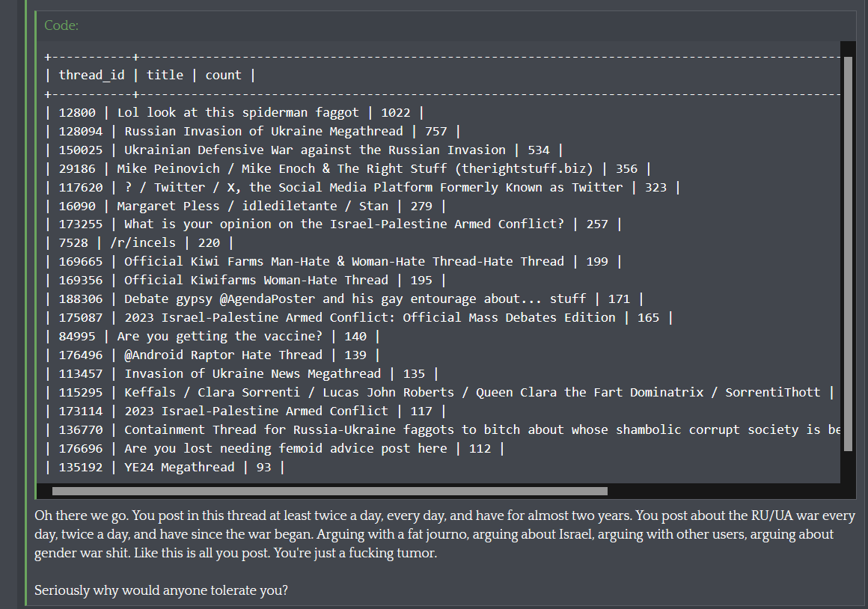Click the horizontal scrollbar of the code block
This screenshot has height=609, width=868.
click(x=329, y=492)
